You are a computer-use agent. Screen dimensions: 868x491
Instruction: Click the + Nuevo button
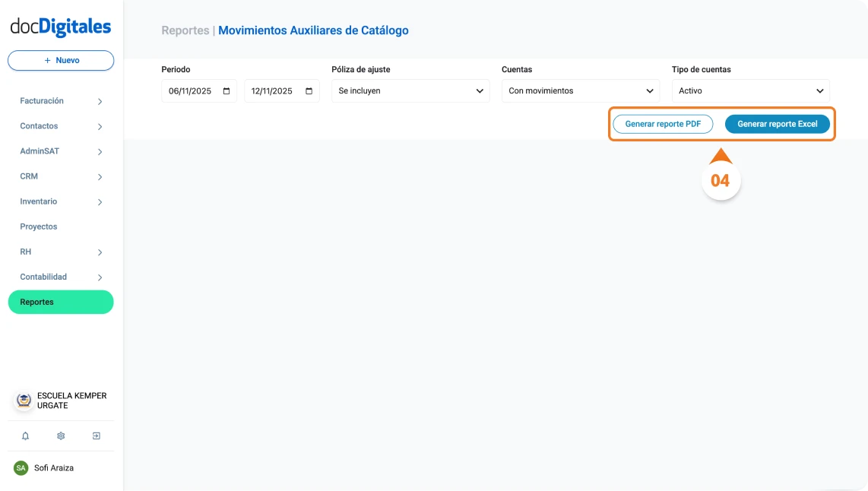60,60
